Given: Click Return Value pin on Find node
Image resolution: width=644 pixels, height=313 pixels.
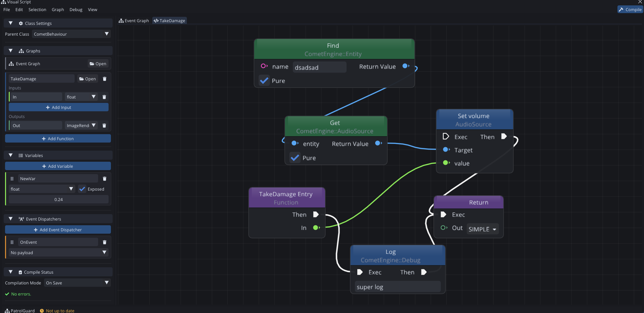Looking at the screenshot, I should pos(406,66).
